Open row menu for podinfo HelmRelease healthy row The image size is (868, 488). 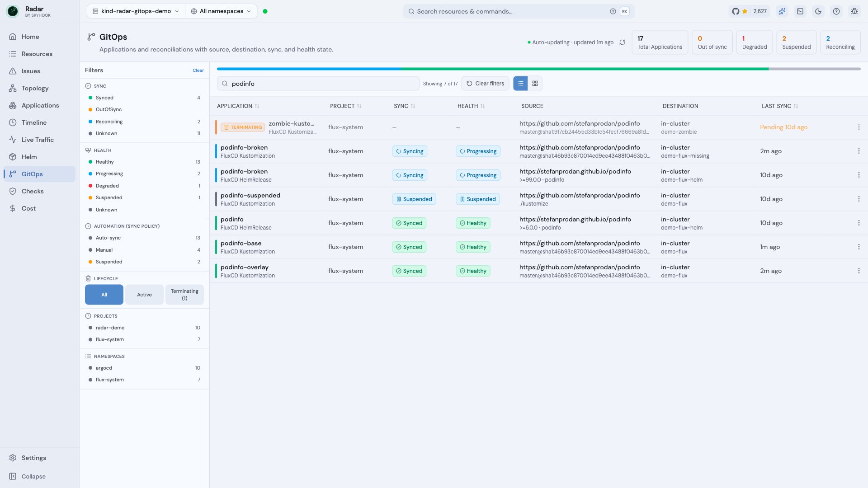[859, 223]
